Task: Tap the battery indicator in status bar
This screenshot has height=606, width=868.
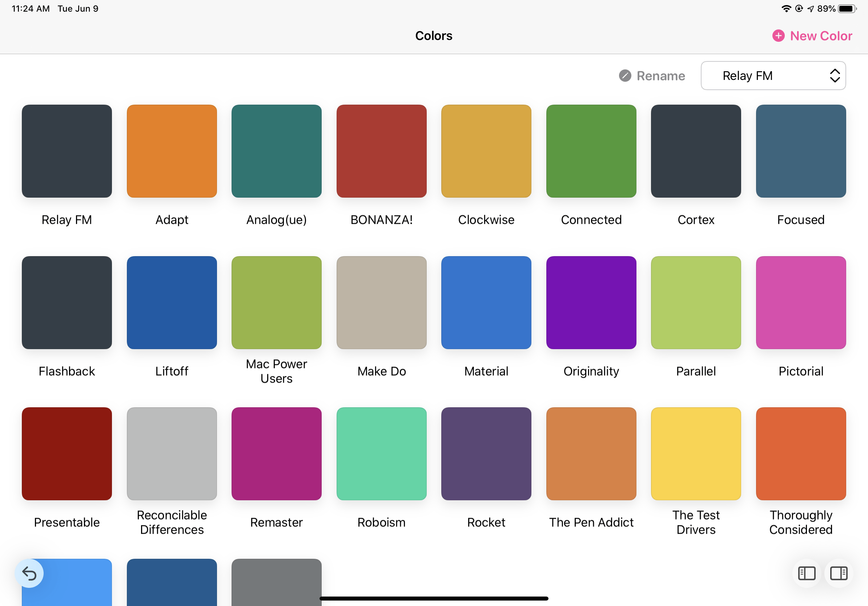Action: point(847,9)
